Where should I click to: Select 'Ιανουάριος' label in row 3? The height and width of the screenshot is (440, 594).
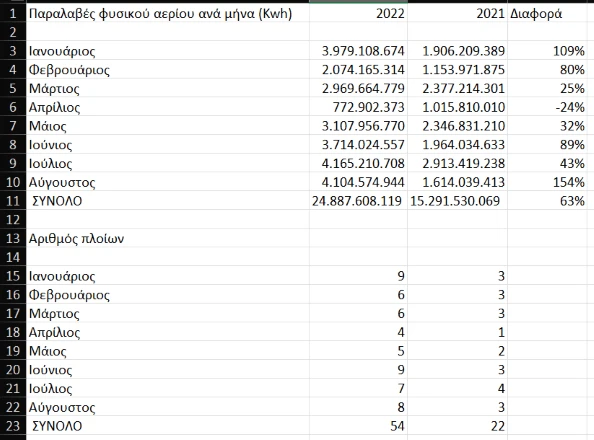62,51
